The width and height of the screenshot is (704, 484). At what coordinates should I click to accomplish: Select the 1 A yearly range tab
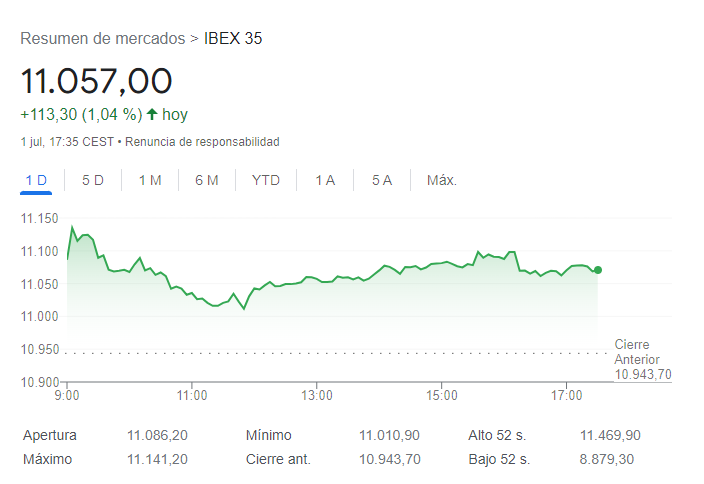pyautogui.click(x=325, y=180)
